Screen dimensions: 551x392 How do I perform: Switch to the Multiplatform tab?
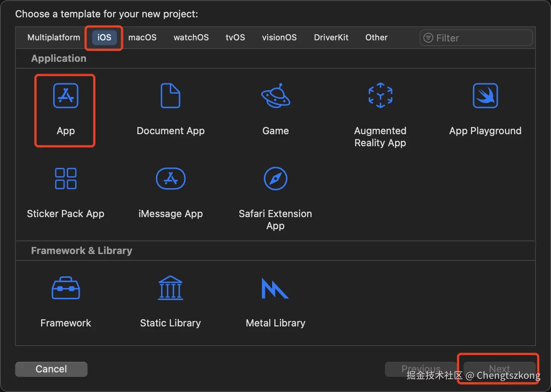pyautogui.click(x=54, y=38)
